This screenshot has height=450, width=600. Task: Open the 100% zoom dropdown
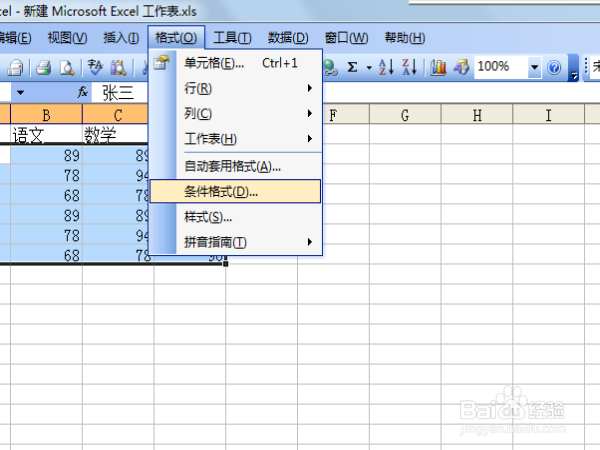pyautogui.click(x=535, y=68)
